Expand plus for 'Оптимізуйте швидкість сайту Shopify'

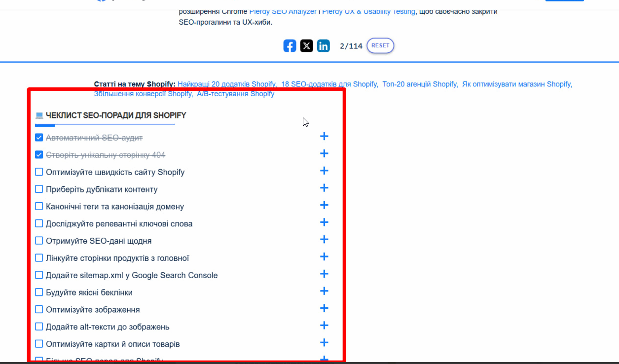point(324,171)
